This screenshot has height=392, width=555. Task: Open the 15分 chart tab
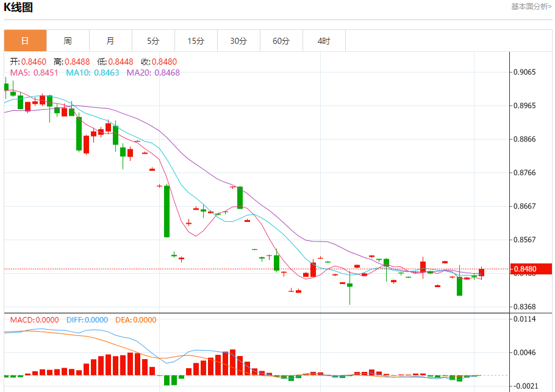pyautogui.click(x=196, y=41)
